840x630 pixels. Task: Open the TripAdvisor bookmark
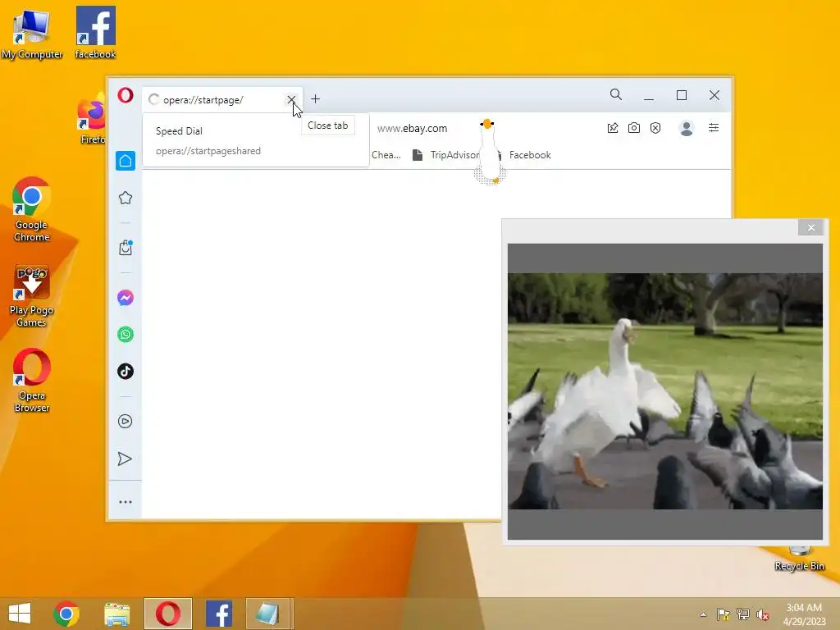(x=446, y=155)
